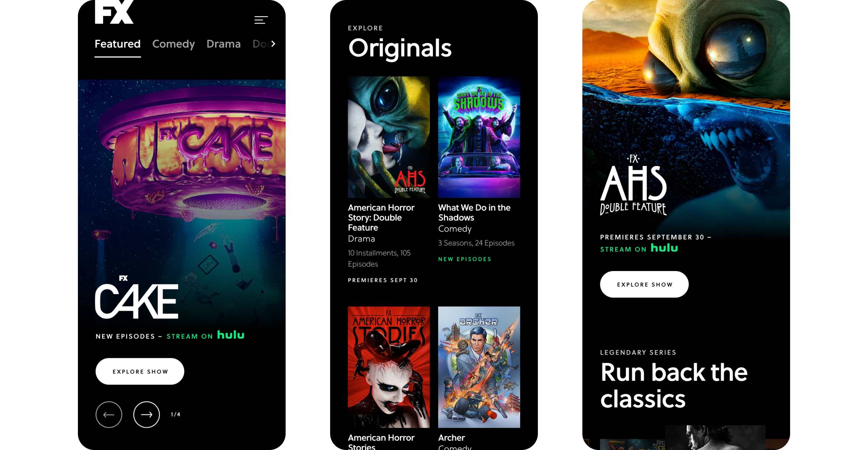Switch to the Drama tab
This screenshot has width=868, height=450.
(x=224, y=44)
